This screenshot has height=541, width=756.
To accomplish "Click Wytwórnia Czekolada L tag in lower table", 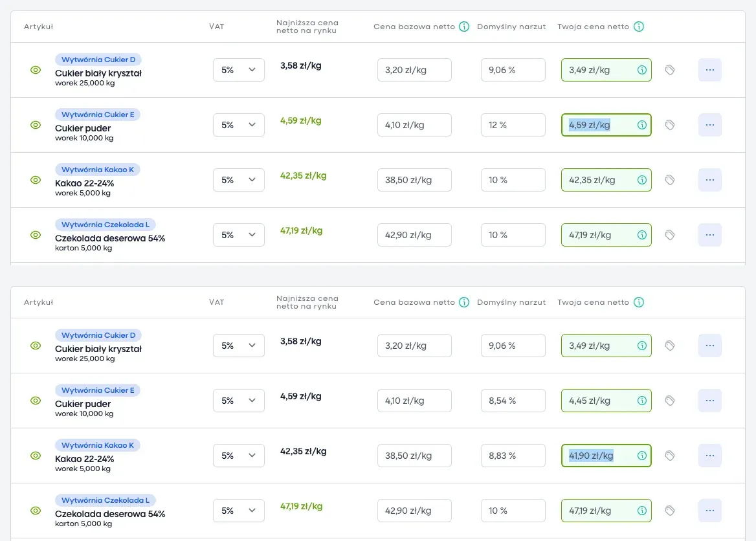I will click(x=105, y=500).
